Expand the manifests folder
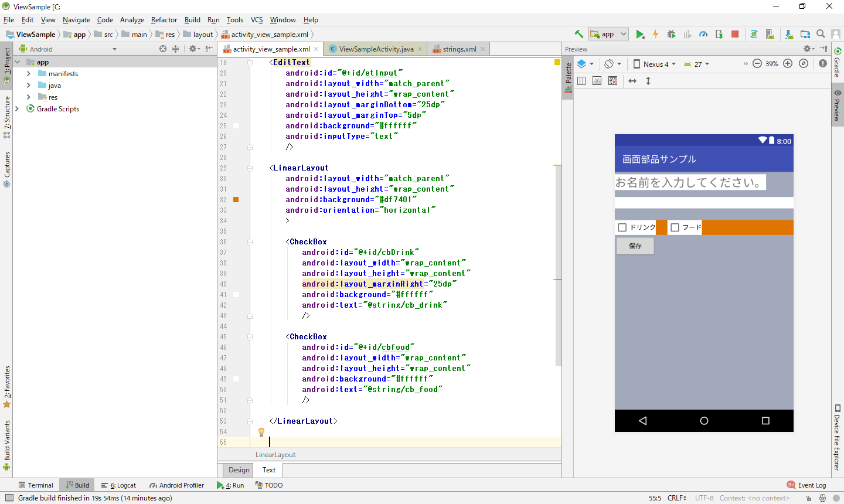Screen dimensions: 844x504 point(29,74)
